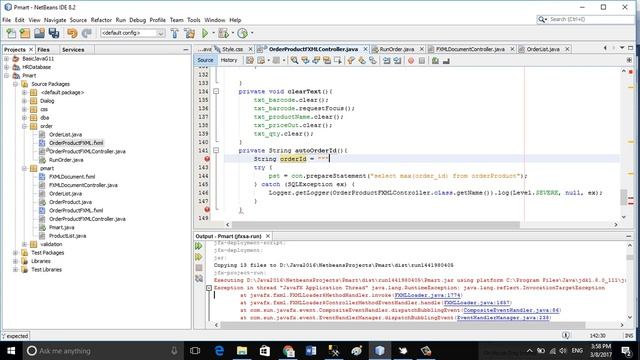Screen dimensions: 640x360
Task: Select ProductList.java in the project tree
Action: [x=67, y=236]
